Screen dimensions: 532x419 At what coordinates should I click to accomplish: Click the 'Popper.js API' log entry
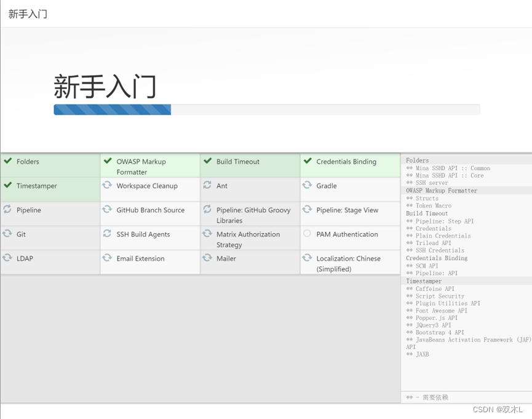point(432,318)
